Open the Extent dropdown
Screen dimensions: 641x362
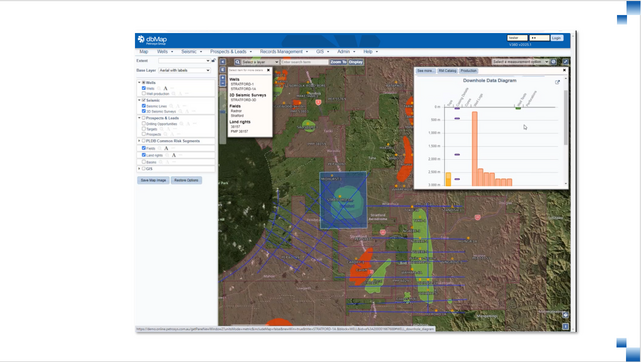coord(184,60)
